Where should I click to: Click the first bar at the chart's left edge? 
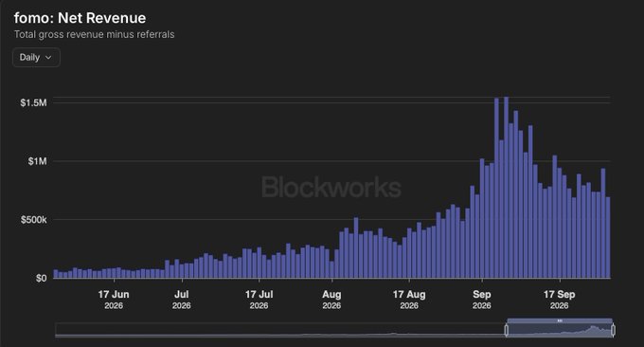[x=56, y=274]
